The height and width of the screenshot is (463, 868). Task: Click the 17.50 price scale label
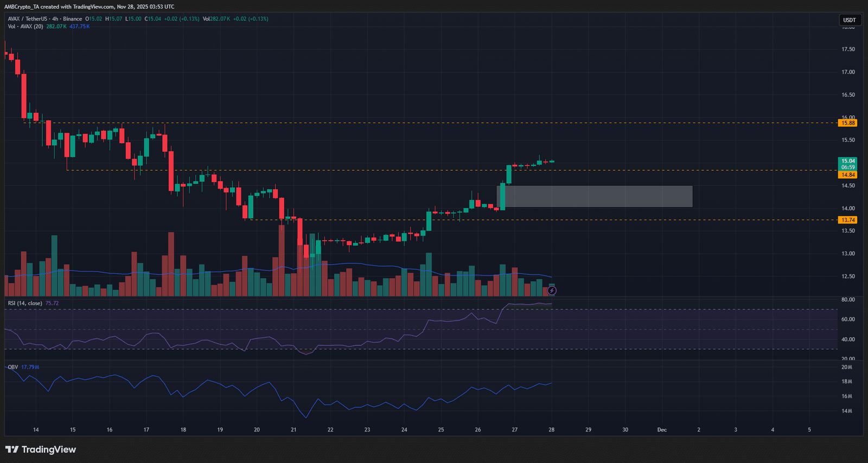point(848,49)
